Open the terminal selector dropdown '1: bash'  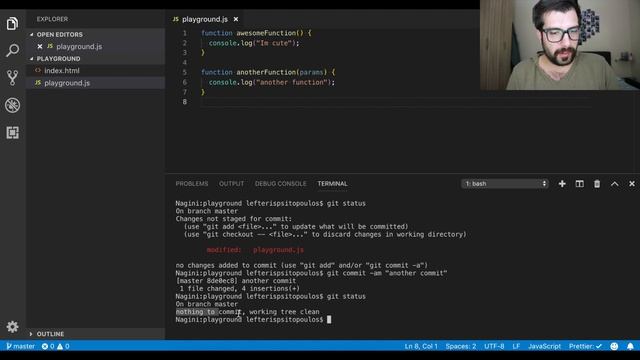(x=505, y=184)
